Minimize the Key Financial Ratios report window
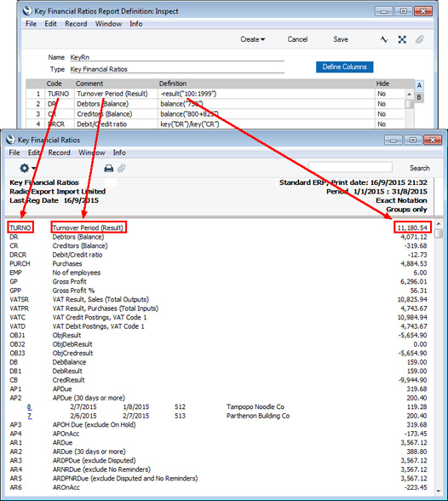Image resolution: width=448 pixels, height=501 pixels. point(393,140)
